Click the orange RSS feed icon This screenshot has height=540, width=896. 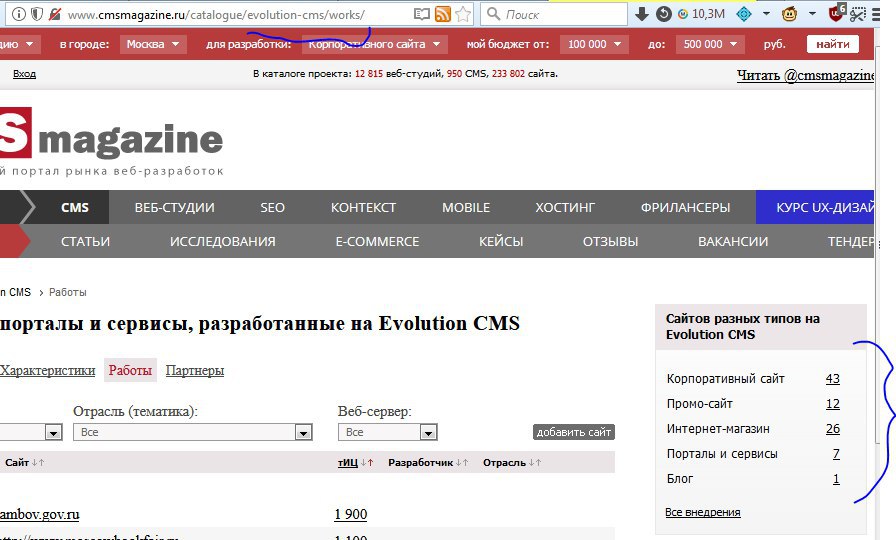pyautogui.click(x=443, y=14)
